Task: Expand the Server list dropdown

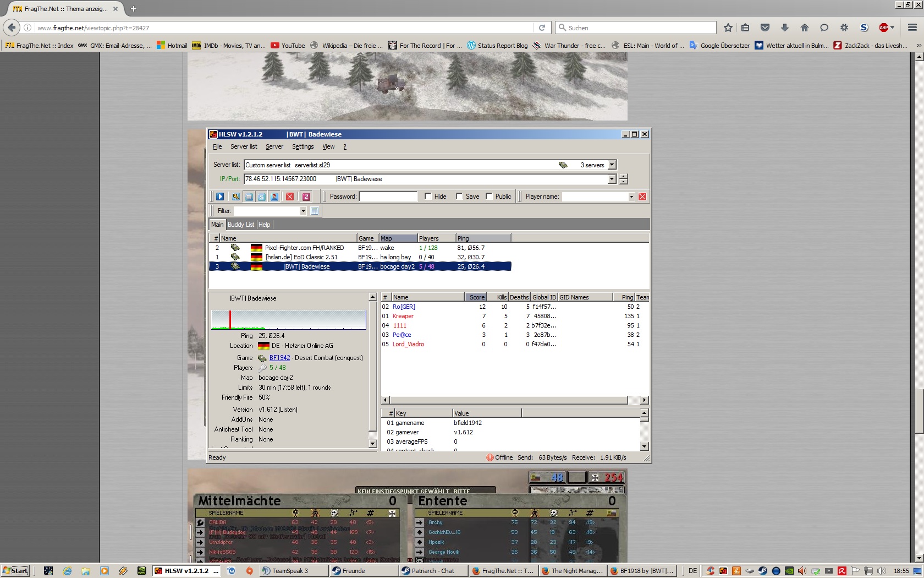Action: coord(612,165)
